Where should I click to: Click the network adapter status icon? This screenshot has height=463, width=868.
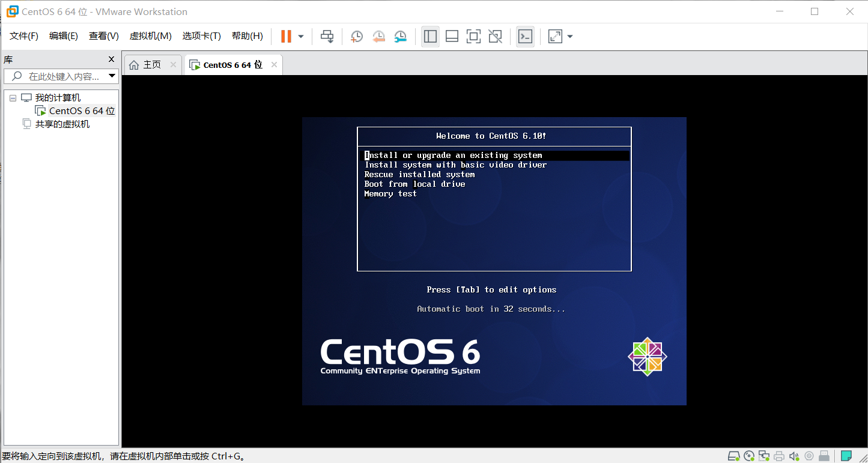(764, 456)
